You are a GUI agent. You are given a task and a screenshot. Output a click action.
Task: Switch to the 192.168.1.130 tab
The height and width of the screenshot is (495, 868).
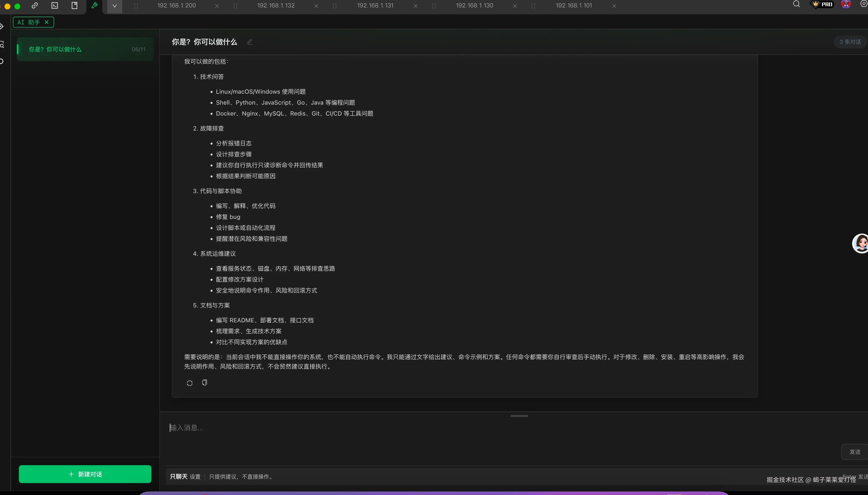click(474, 5)
